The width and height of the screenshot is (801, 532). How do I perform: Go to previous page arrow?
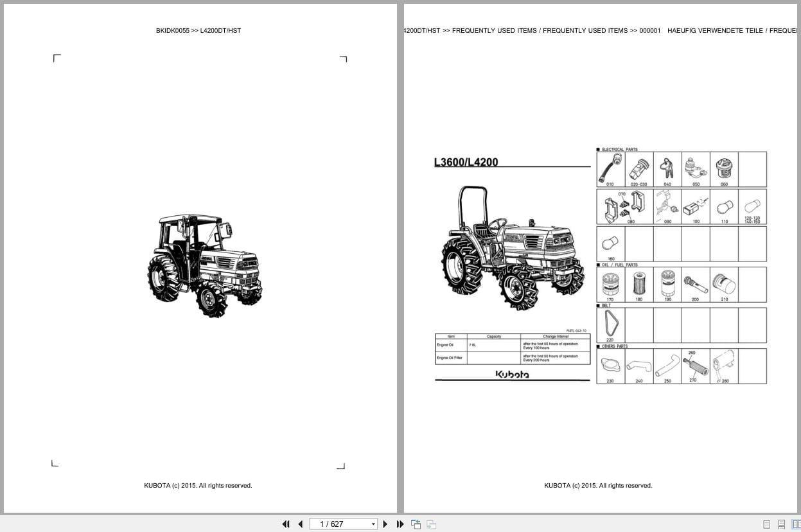300,524
